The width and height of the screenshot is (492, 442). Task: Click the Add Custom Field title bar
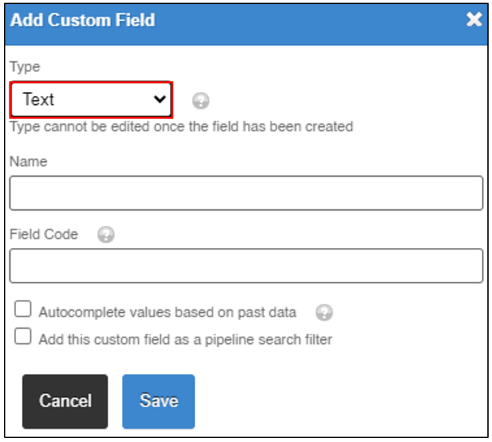pos(246,24)
